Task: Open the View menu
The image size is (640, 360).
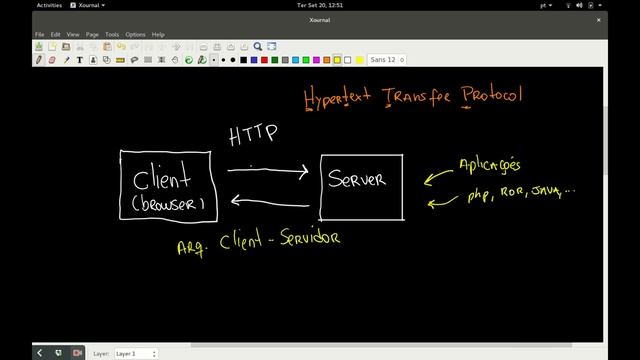Action: 73,35
